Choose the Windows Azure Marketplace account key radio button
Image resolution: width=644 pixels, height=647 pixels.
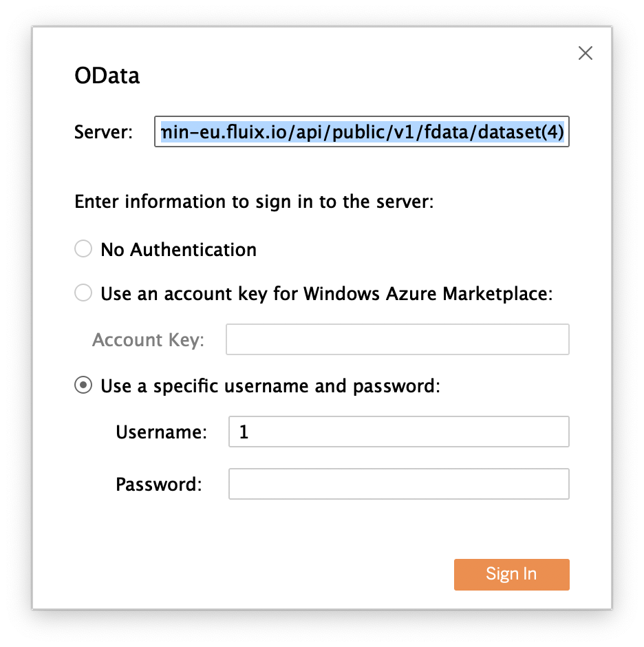point(83,294)
